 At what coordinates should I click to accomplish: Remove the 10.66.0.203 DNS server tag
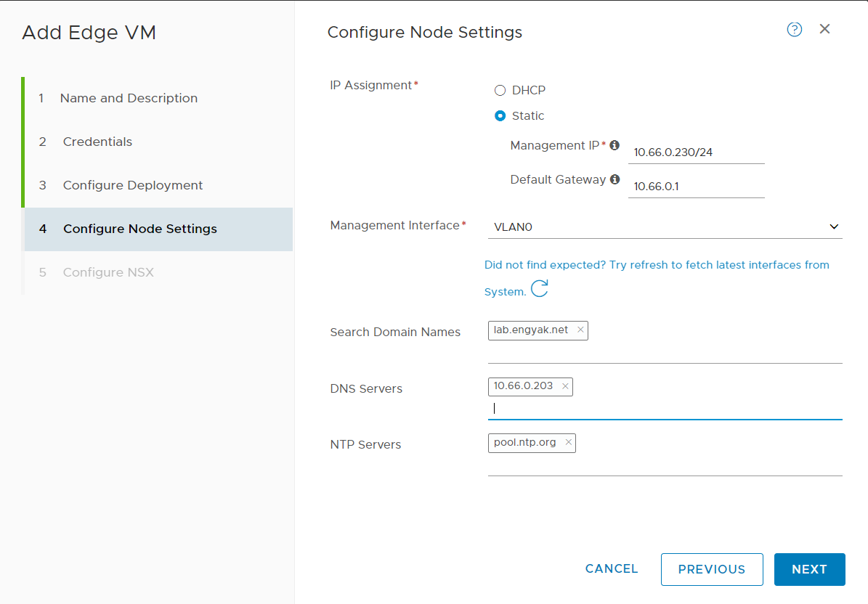tap(565, 386)
